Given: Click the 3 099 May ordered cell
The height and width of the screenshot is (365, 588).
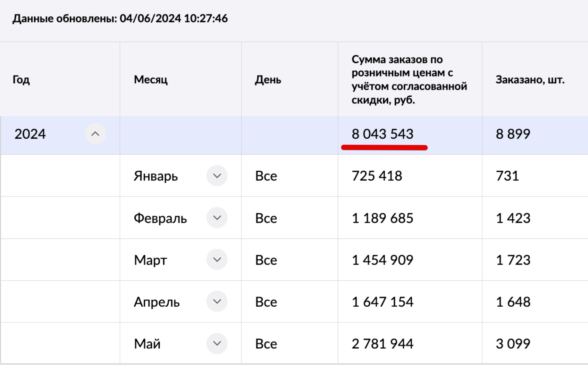Looking at the screenshot, I should [513, 344].
